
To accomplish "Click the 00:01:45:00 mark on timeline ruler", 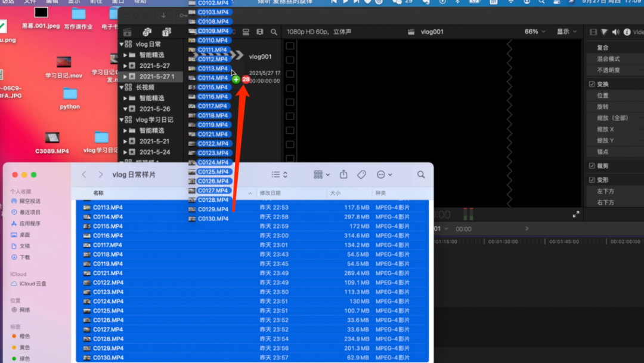I will (x=563, y=242).
